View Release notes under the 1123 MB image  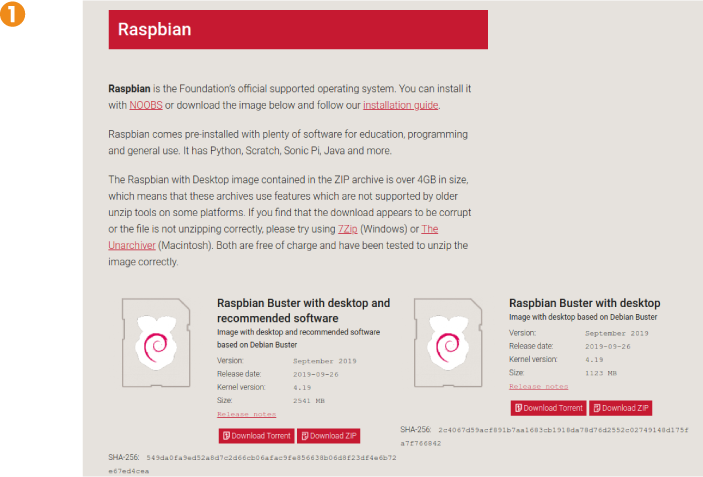[x=538, y=385]
